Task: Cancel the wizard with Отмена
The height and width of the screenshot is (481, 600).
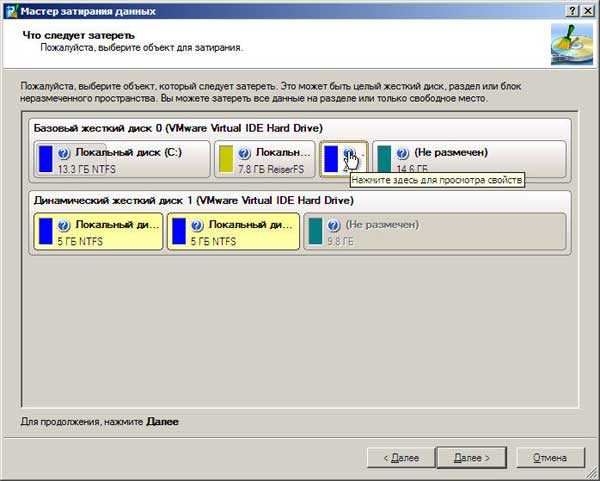Action: click(x=550, y=458)
